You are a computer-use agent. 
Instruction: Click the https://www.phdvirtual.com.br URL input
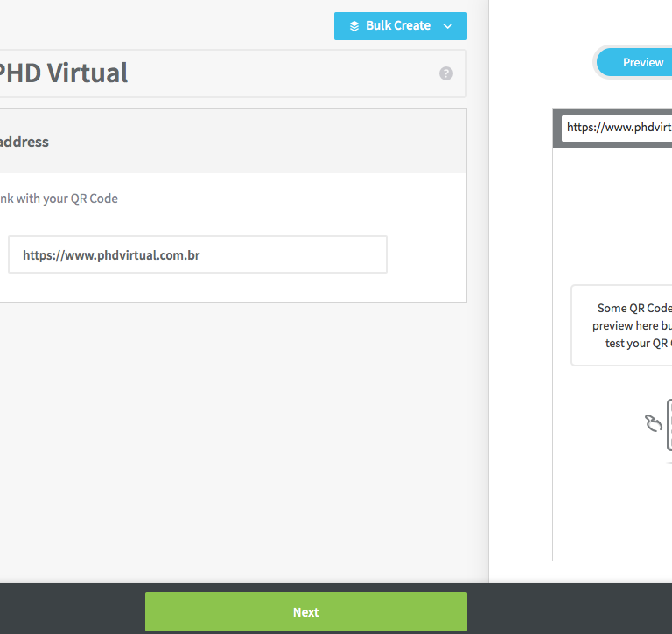point(198,254)
